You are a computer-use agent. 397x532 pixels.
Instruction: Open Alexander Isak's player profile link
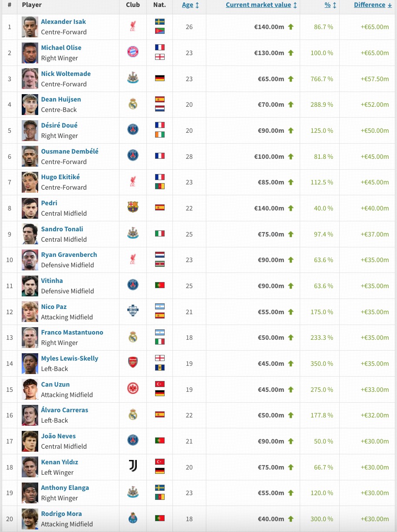(63, 22)
